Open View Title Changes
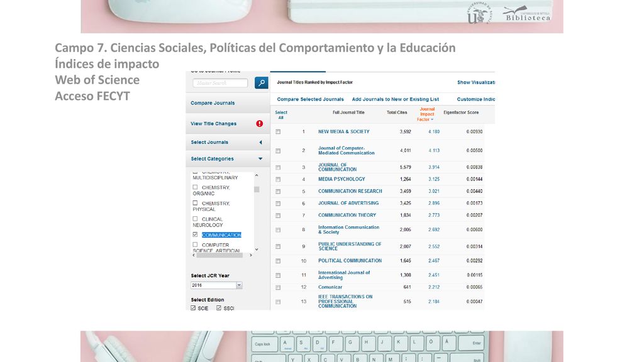Image resolution: width=644 pixels, height=362 pixels. 214,124
